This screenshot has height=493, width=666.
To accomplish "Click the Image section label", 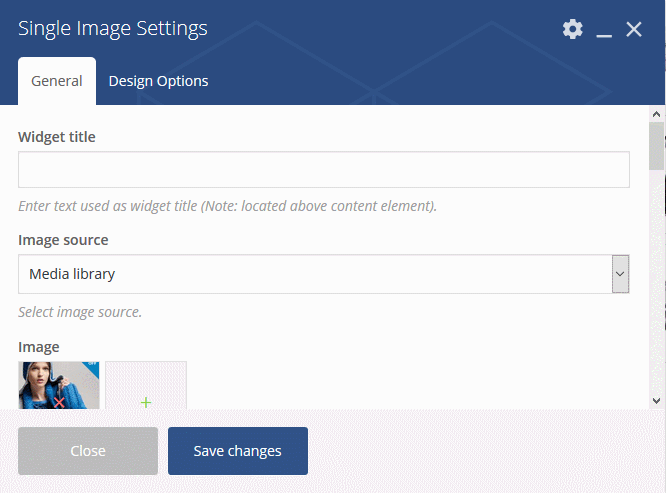I will tap(39, 347).
